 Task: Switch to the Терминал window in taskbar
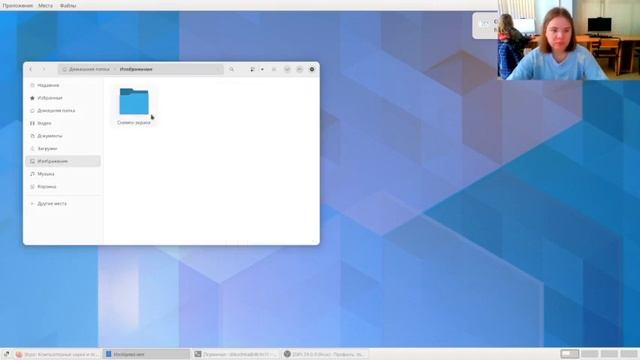236,354
